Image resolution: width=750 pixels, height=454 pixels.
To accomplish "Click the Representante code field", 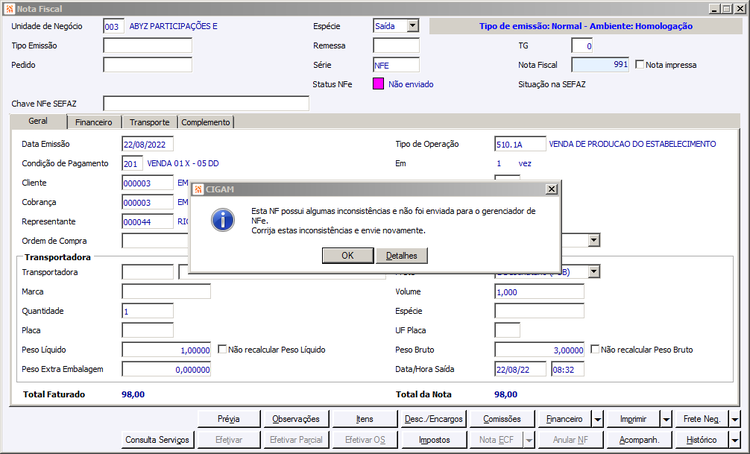I will (147, 221).
